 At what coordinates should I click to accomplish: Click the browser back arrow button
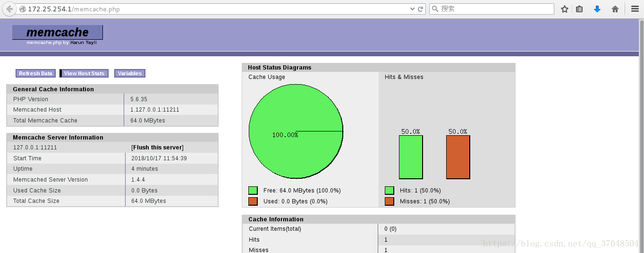[x=9, y=9]
